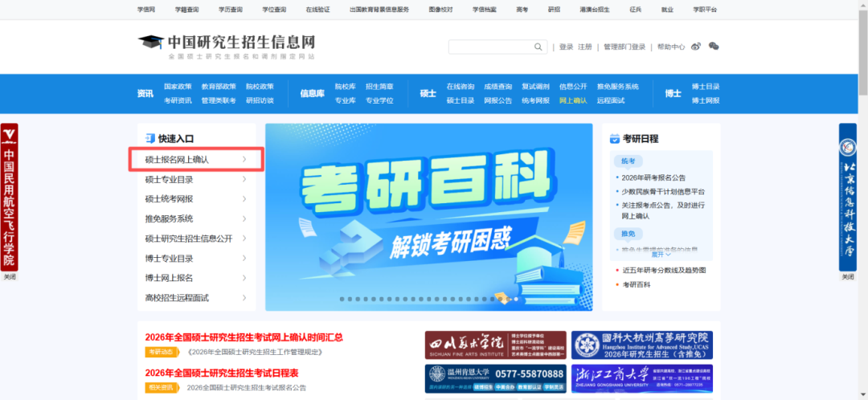The height and width of the screenshot is (400, 868).
Task: Click the graduation cap site logo
Action: (x=151, y=43)
